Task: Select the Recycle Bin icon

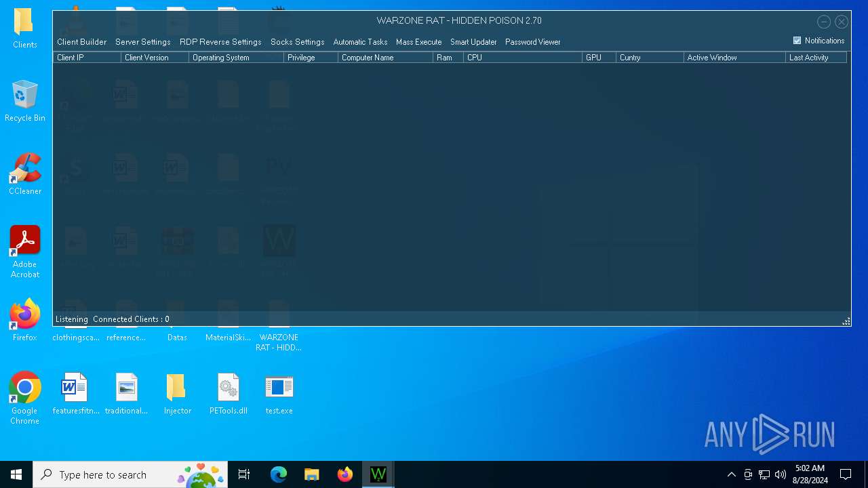Action: pyautogui.click(x=25, y=102)
